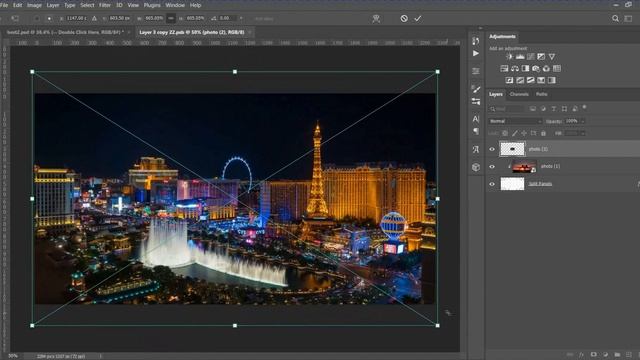640x360 pixels.
Task: Open the workspace switcher icon
Action: click(628, 18)
